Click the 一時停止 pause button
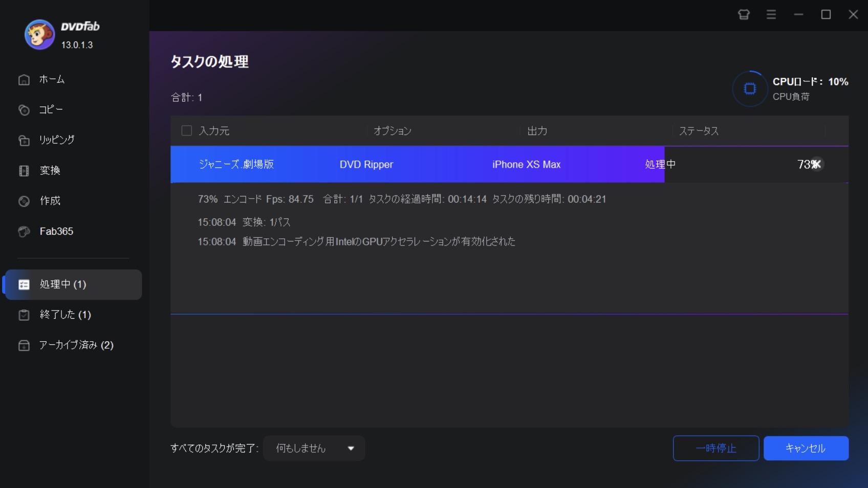868x488 pixels. click(715, 448)
